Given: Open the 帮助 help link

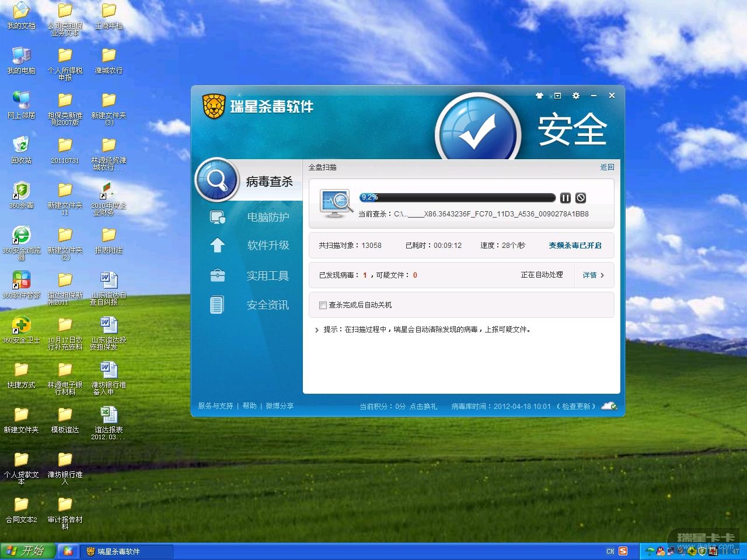Looking at the screenshot, I should [249, 406].
